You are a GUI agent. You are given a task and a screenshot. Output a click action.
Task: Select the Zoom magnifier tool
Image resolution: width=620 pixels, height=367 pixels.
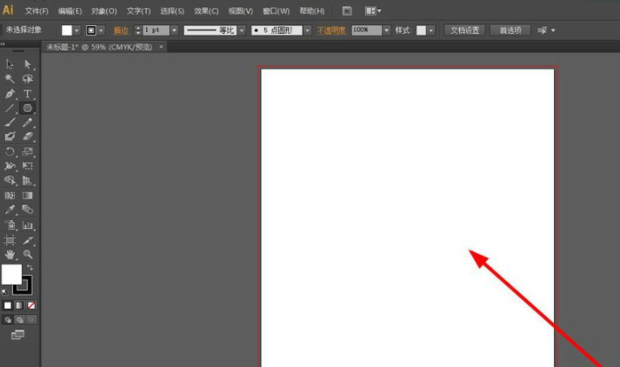(x=27, y=254)
